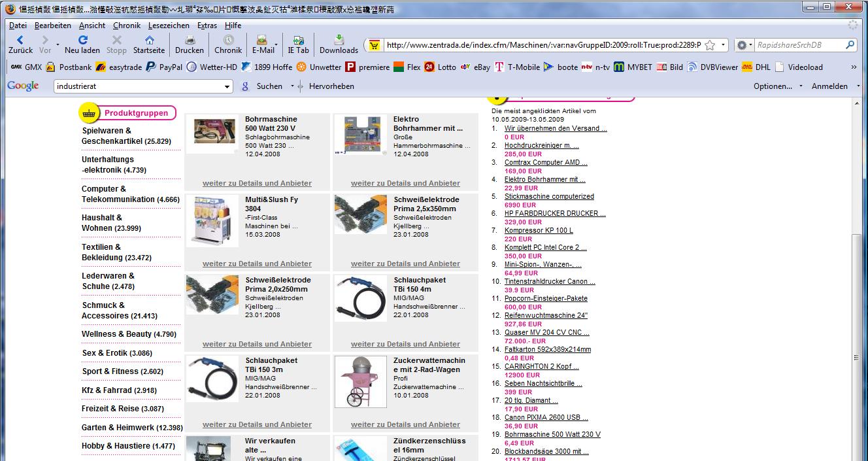Open Garten & Heimwerk category
This screenshot has height=461, width=868.
coord(132,428)
